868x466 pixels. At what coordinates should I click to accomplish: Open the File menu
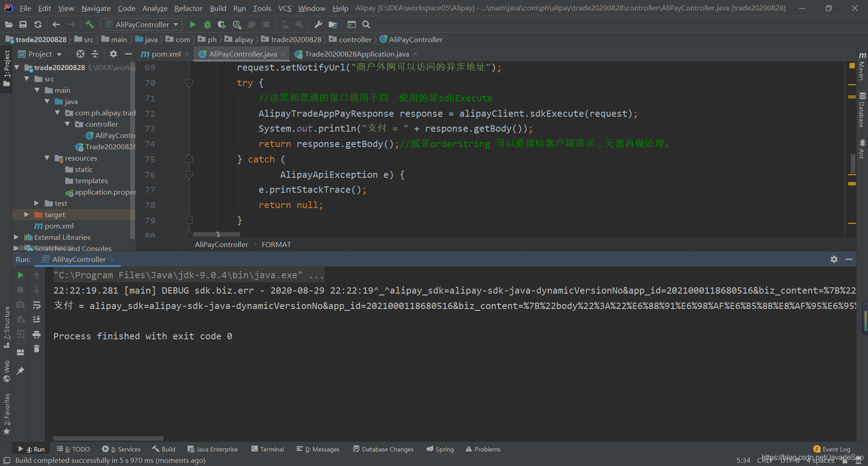click(x=25, y=8)
